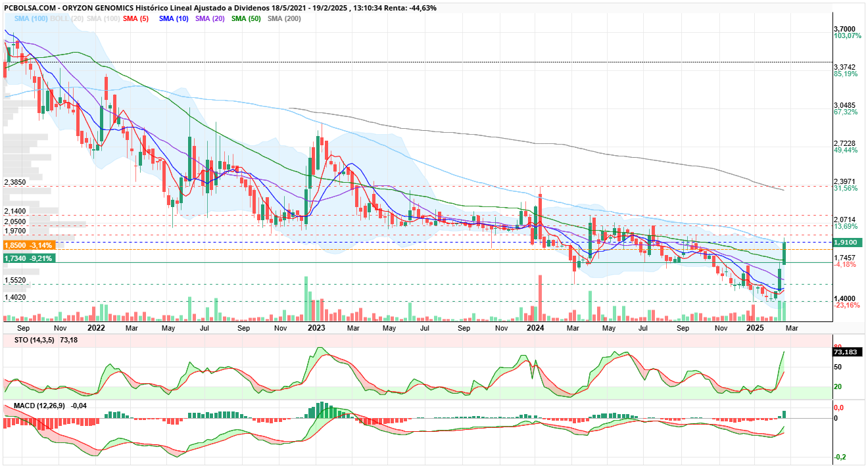This screenshot has height=468, width=868.
Task: Click the 3,0485 price axis label
Action: 845,105
